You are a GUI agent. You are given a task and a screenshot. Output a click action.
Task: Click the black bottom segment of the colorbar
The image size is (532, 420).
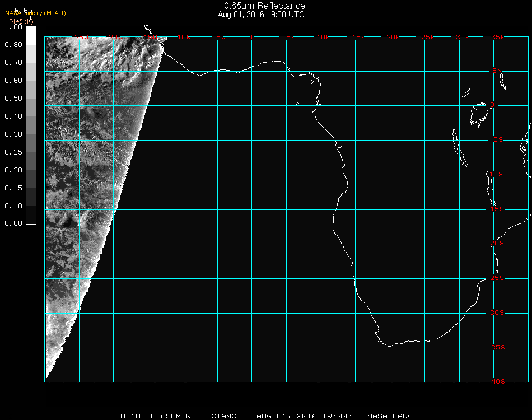click(31, 214)
